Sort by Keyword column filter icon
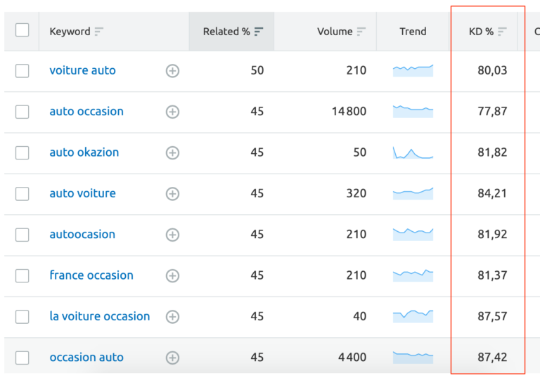This screenshot has height=392, width=540. click(x=99, y=32)
